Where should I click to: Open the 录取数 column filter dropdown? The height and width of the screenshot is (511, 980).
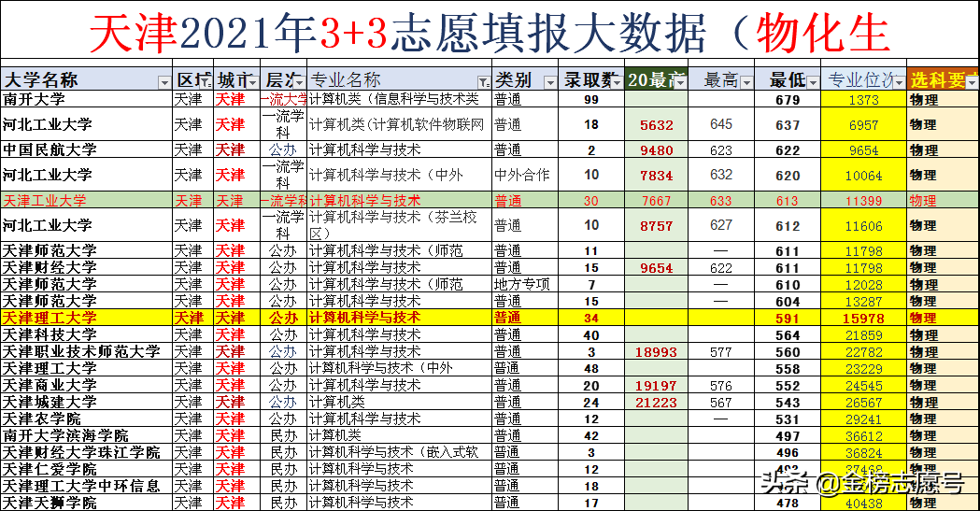pos(617,82)
